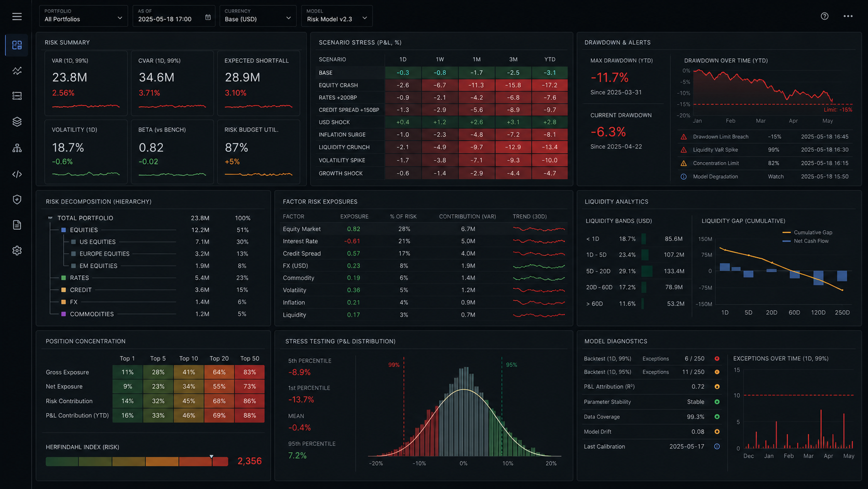Click the LIQUIDITY CRUNCH YTD cell -13.4

[550, 147]
